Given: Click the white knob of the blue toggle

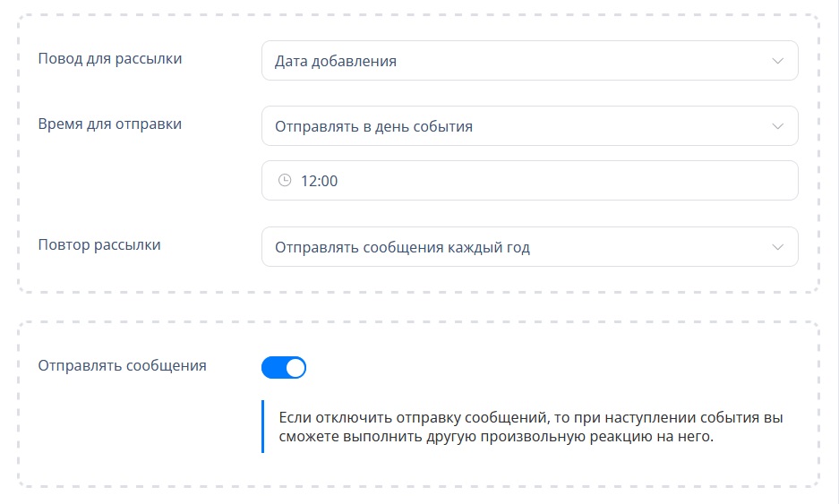Looking at the screenshot, I should pos(295,368).
